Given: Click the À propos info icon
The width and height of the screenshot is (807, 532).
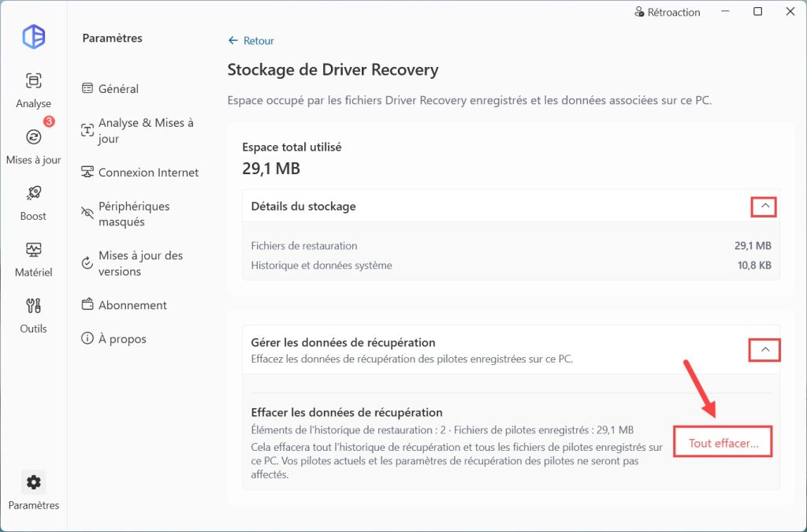Looking at the screenshot, I should point(87,338).
